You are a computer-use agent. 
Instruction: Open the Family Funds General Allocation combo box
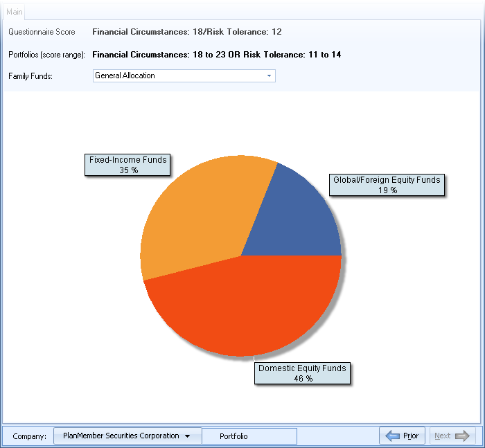179,75
